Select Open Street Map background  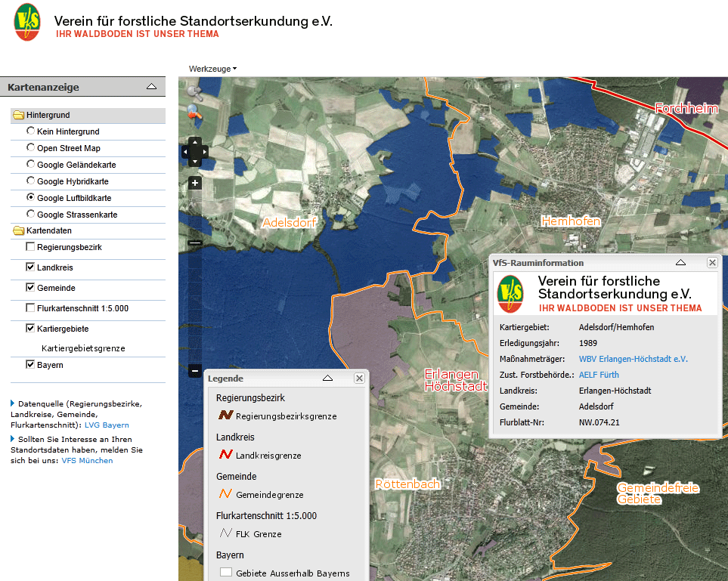(x=31, y=147)
